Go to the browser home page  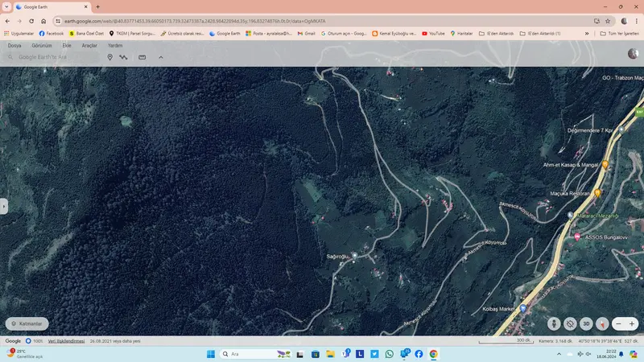click(43, 21)
